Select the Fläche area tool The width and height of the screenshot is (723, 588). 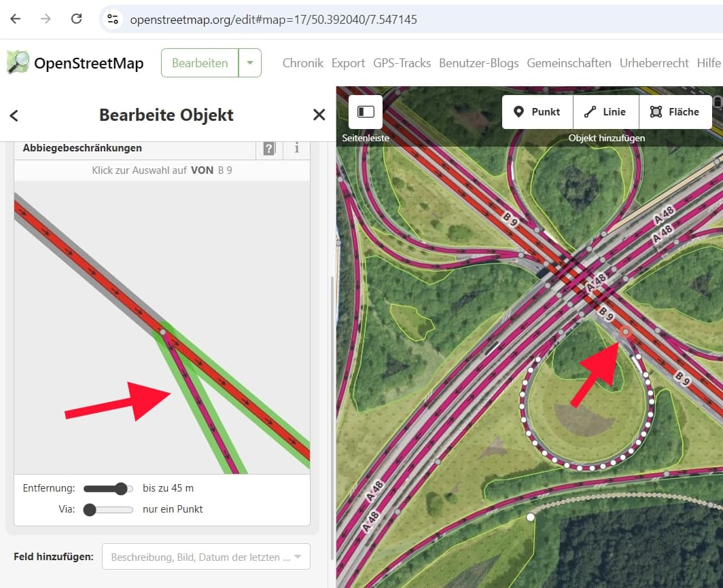click(675, 112)
